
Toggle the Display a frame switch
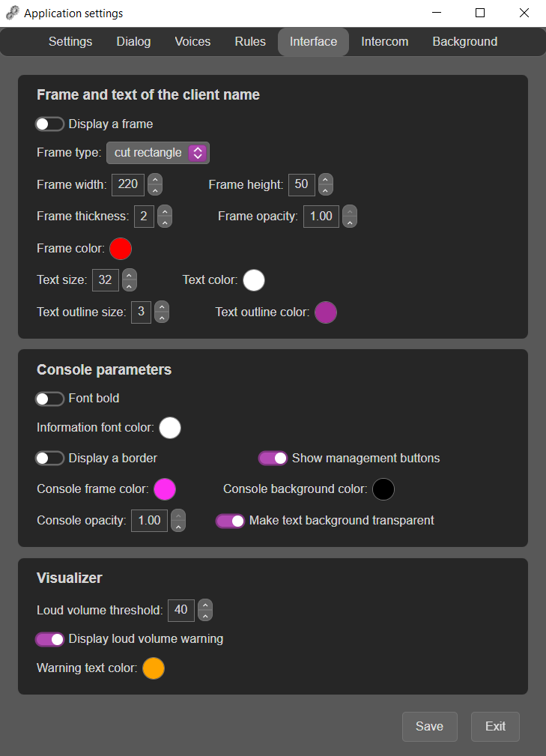49,124
